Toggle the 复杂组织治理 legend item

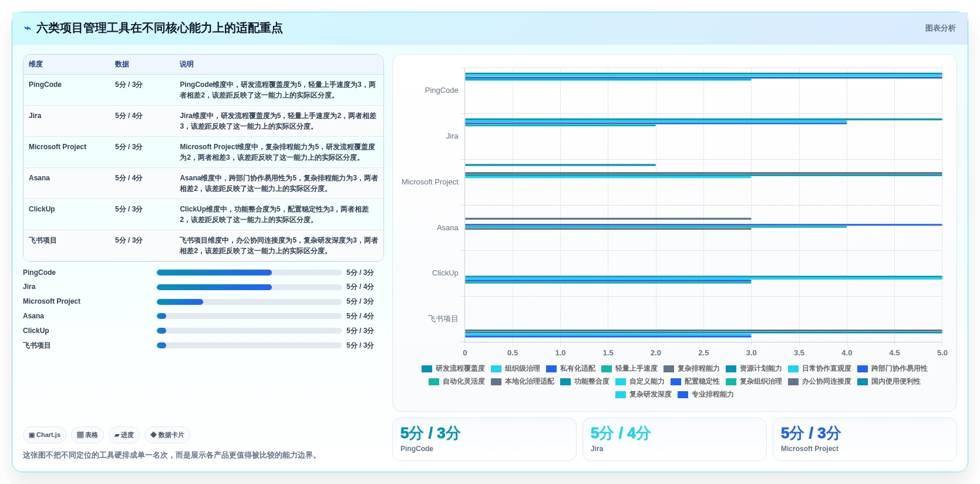[754, 382]
